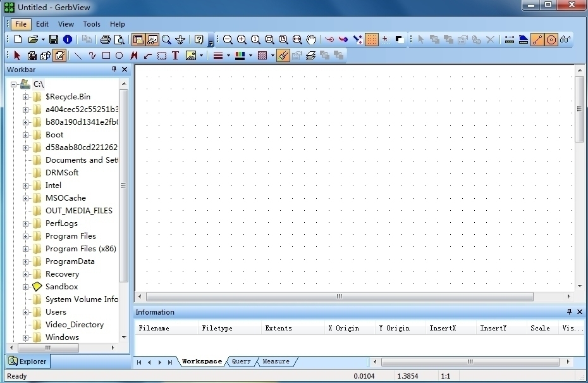Toggle the markup edit mode button
This screenshot has height=383, width=588.
(59, 56)
